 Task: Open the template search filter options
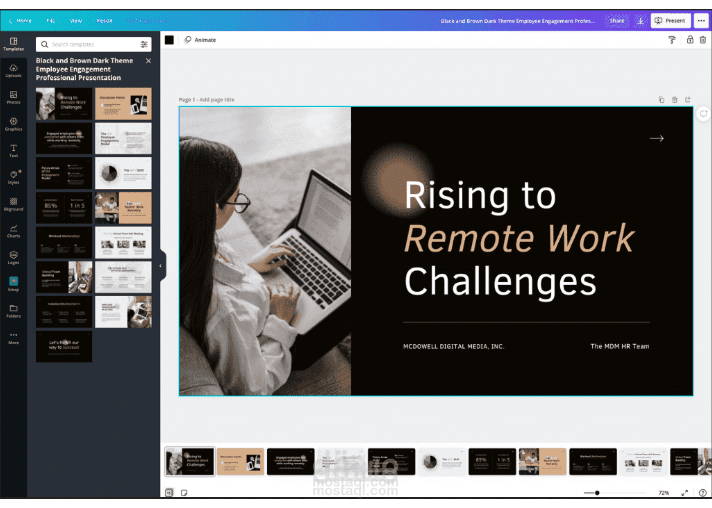click(x=144, y=44)
